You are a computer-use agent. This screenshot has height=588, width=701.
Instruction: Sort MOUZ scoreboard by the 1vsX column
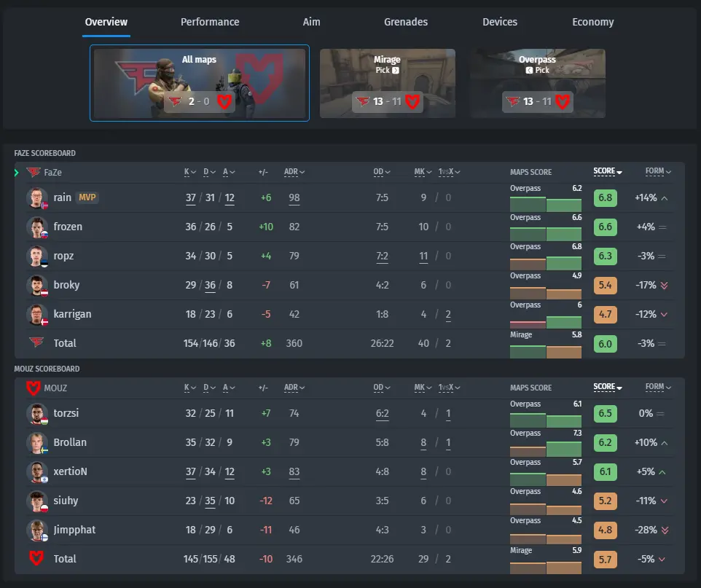450,387
